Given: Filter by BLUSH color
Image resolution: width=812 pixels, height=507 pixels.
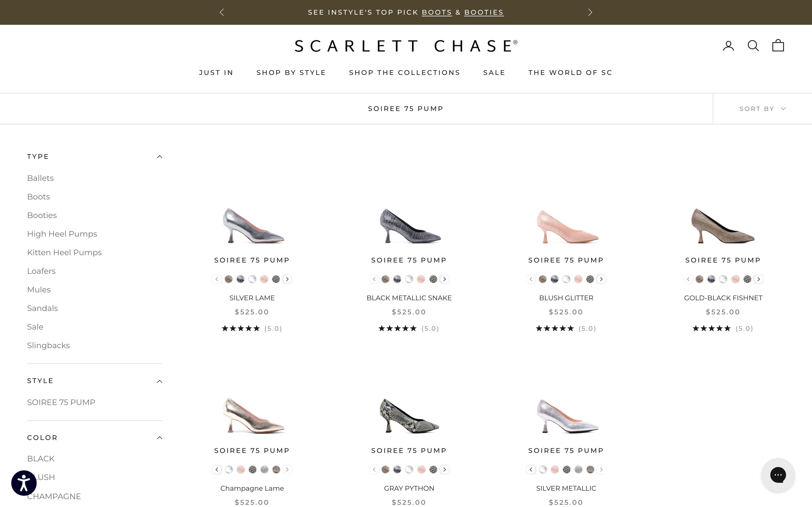Looking at the screenshot, I should pyautogui.click(x=41, y=477).
